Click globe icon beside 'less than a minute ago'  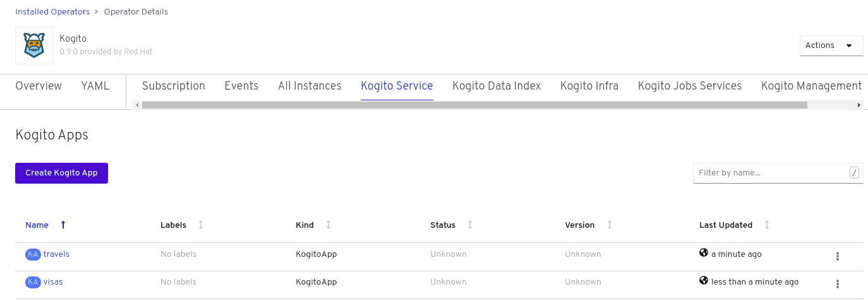pos(704,281)
